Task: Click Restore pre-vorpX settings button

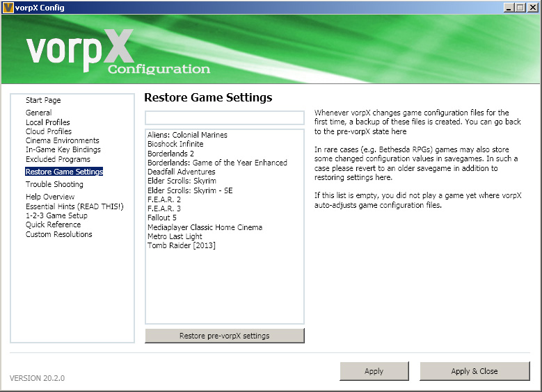Action: [x=225, y=336]
